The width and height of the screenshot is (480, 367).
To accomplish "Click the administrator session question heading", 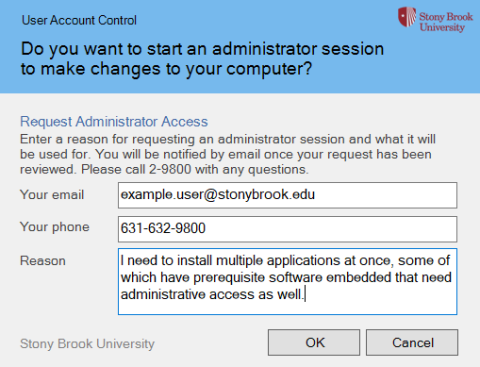I will coord(202,59).
